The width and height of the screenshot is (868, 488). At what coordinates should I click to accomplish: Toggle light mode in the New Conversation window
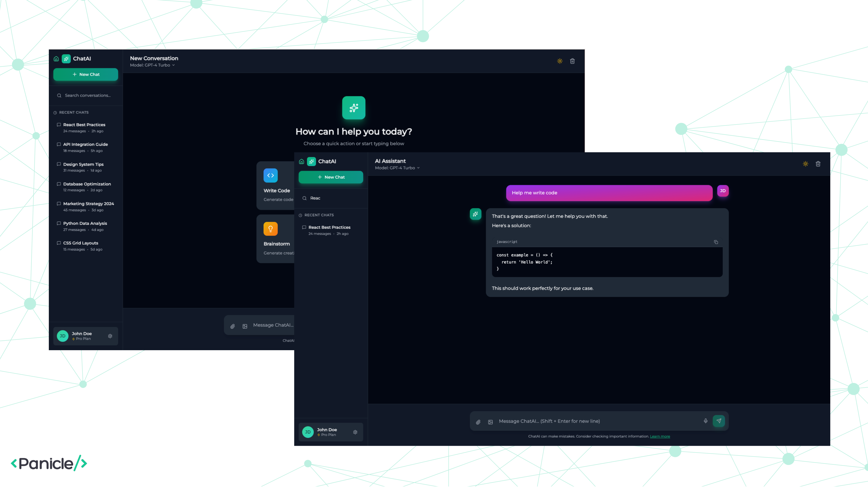pos(560,61)
